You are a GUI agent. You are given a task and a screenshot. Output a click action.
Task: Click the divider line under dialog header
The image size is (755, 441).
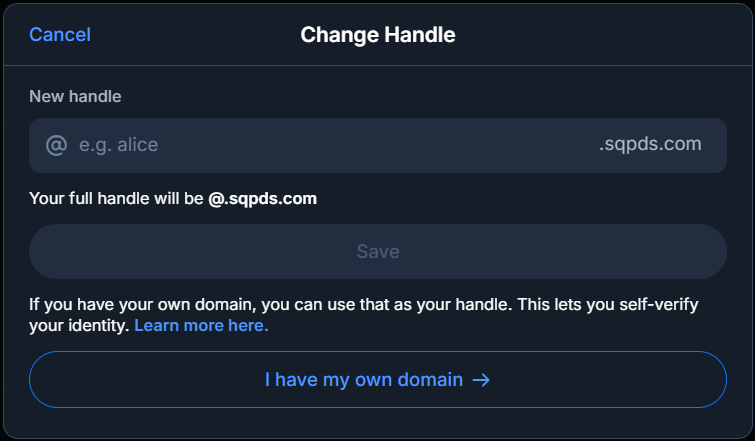(378, 65)
